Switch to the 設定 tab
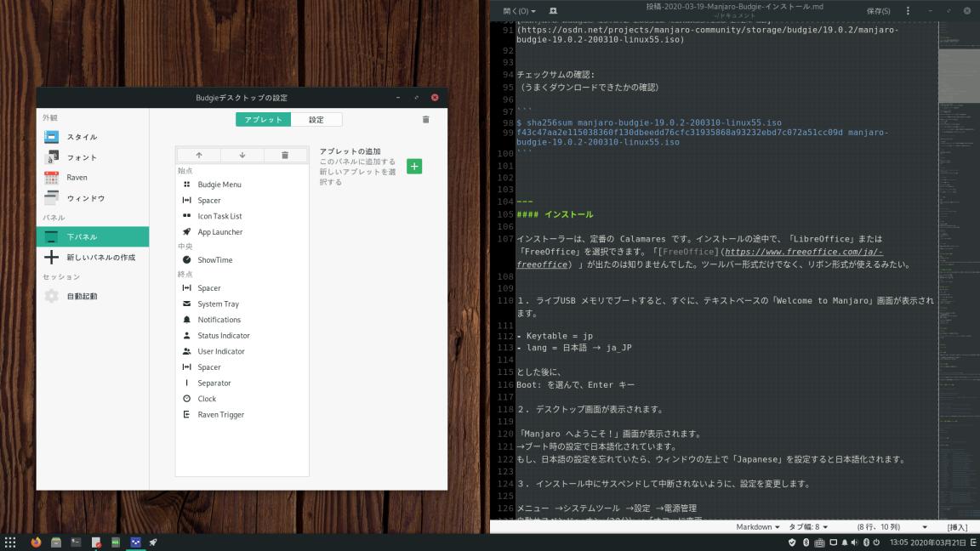 pos(316,119)
